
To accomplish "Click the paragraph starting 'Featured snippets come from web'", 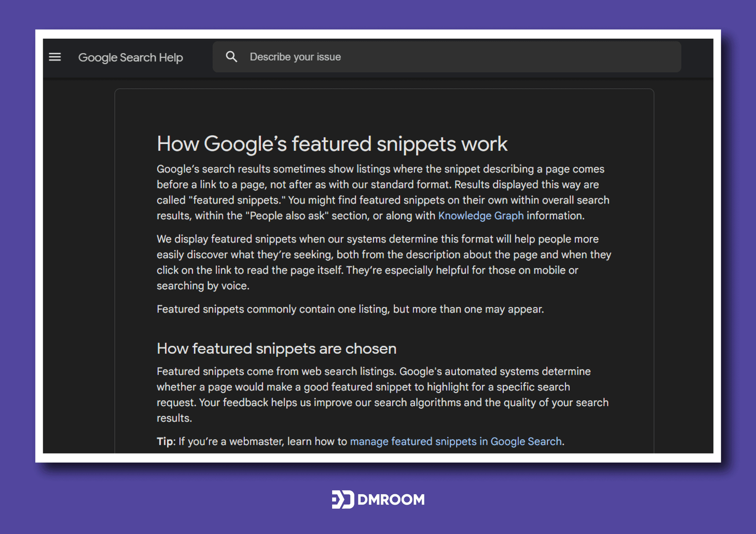I will click(383, 395).
